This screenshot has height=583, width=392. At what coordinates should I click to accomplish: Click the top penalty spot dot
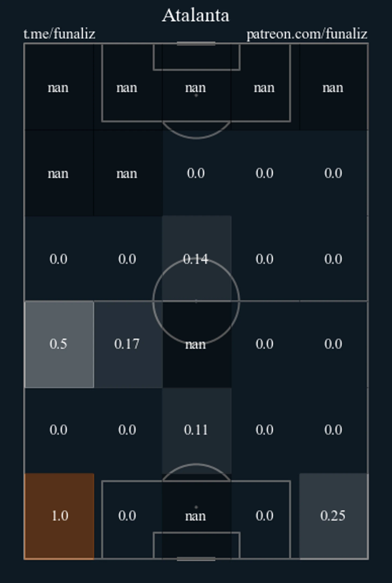pyautogui.click(x=196, y=95)
